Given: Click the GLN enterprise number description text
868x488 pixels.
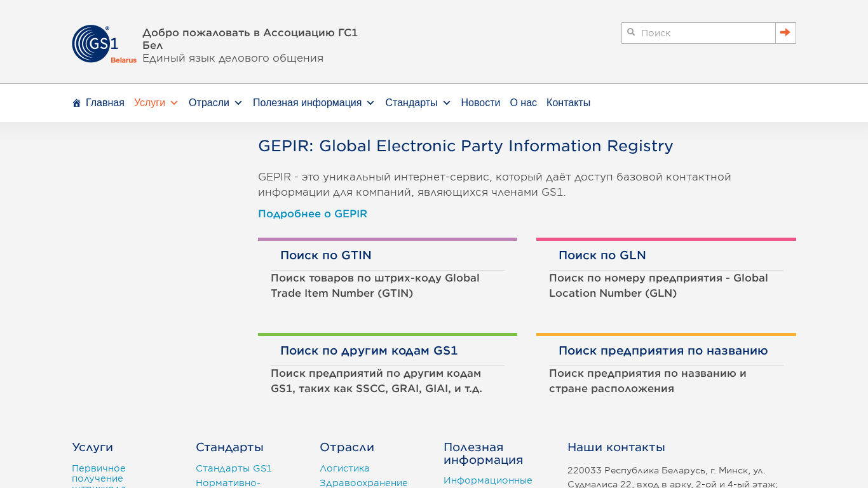Looking at the screenshot, I should 658,286.
